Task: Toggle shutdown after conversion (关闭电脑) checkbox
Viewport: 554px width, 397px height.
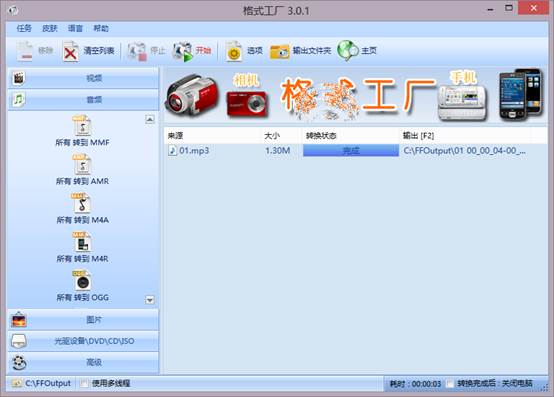Action: point(450,383)
